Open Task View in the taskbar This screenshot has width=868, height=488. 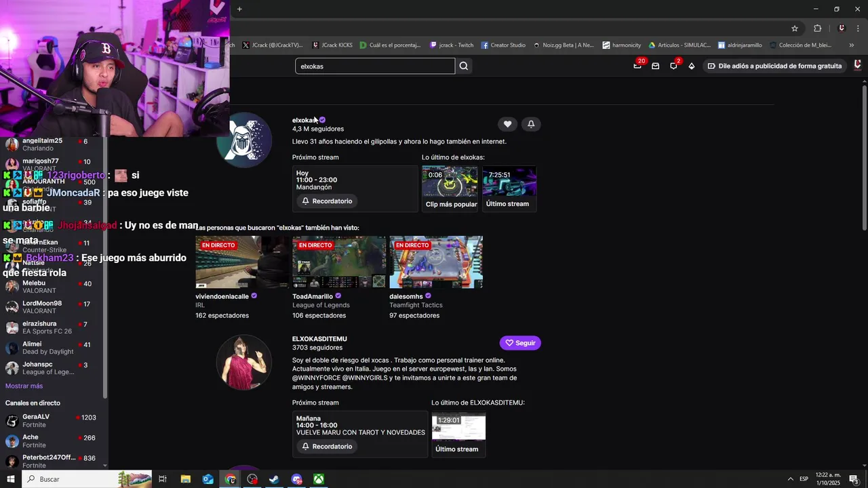(x=163, y=479)
